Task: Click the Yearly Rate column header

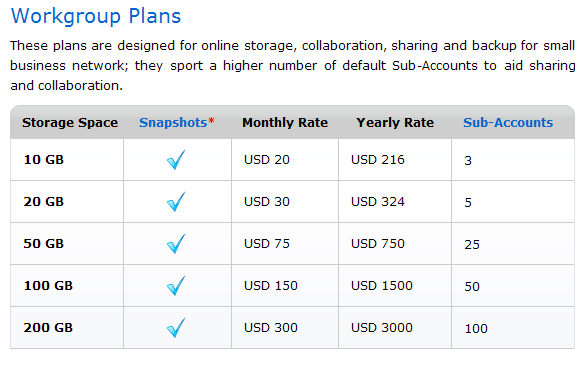Action: point(395,123)
